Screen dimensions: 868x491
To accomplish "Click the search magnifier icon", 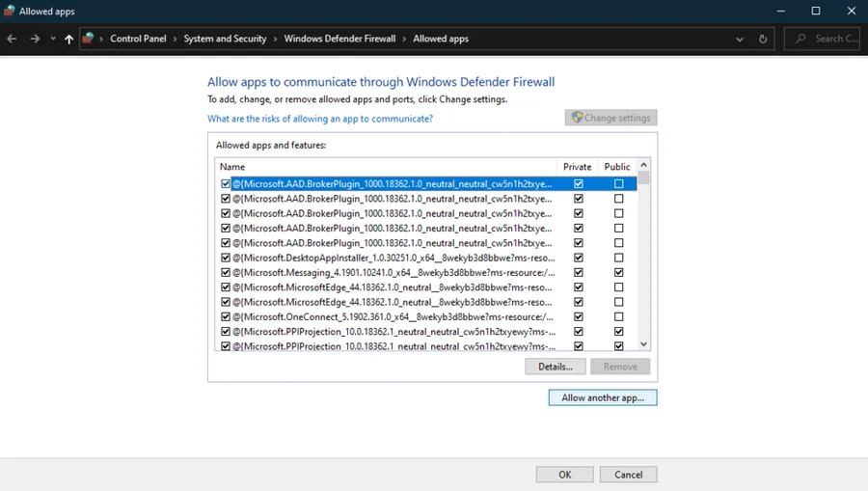I will 800,39.
